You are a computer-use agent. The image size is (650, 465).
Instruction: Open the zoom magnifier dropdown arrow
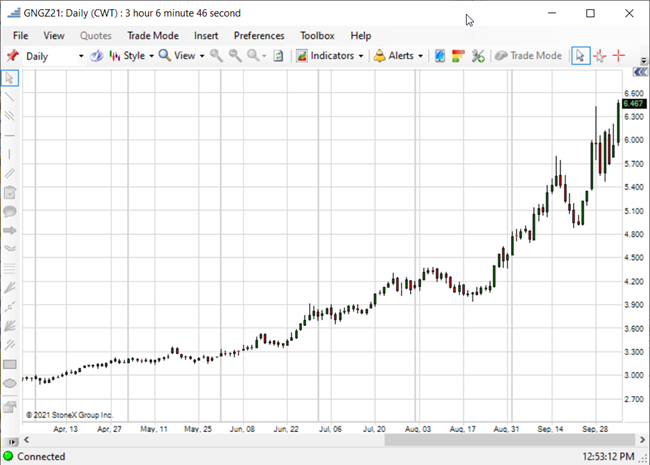click(x=264, y=56)
